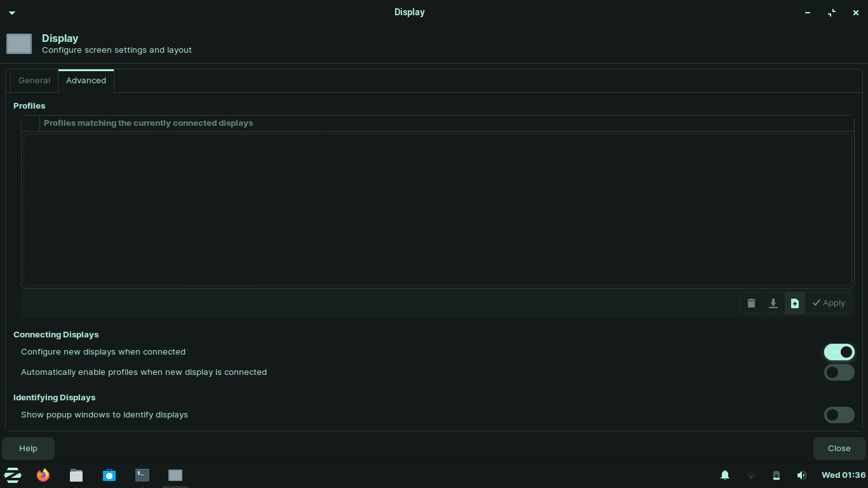Switch to the General tab
868x488 pixels.
(34, 81)
